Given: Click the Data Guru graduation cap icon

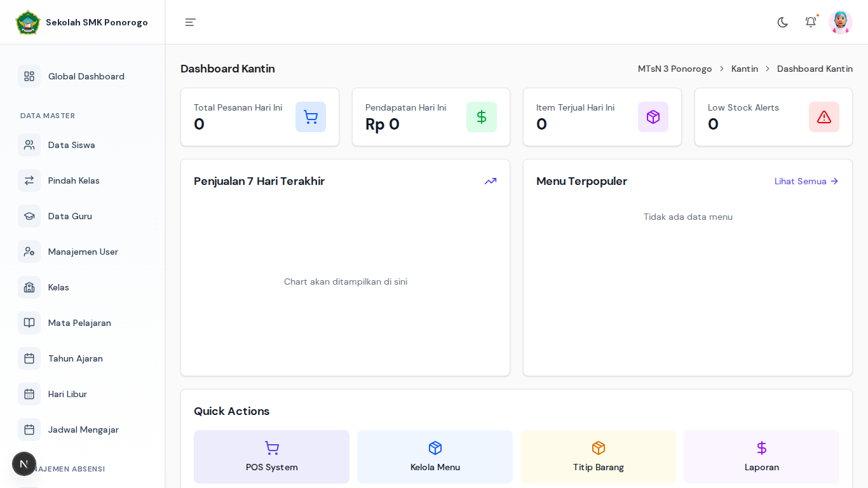Looking at the screenshot, I should [29, 216].
